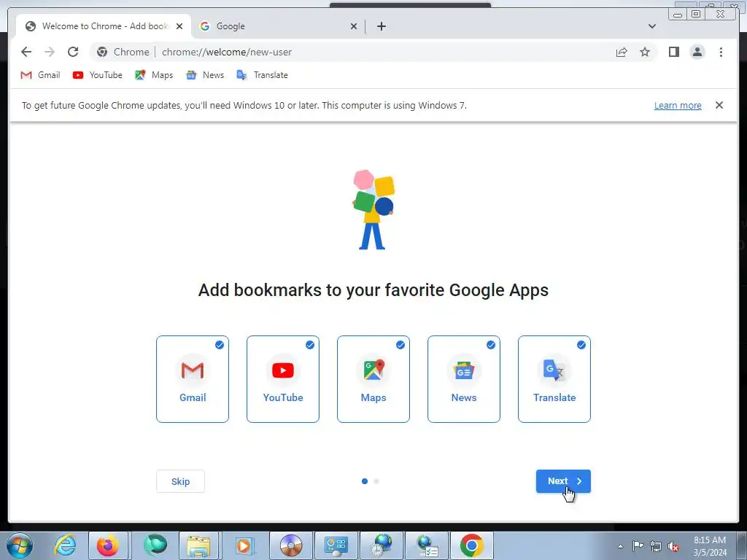
Task: Deselect the News app card
Action: coord(464,379)
